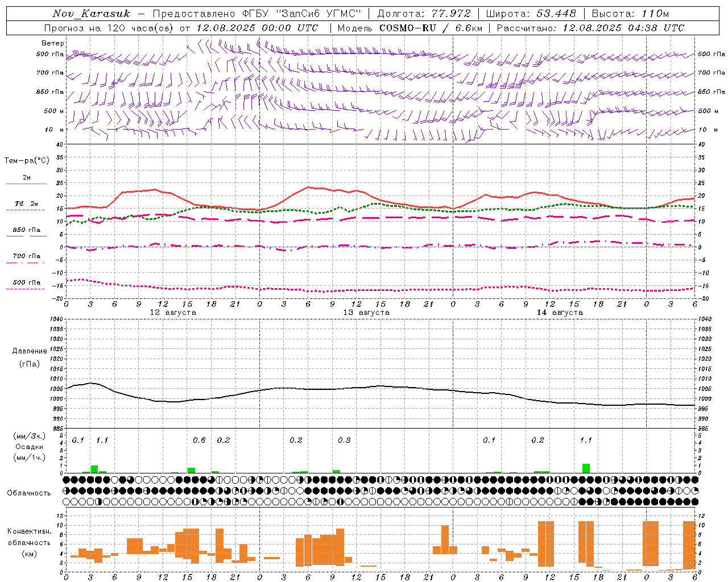The width and height of the screenshot is (728, 582).
Task: Select the elevation text Высота: 110м
Action: (x=631, y=14)
